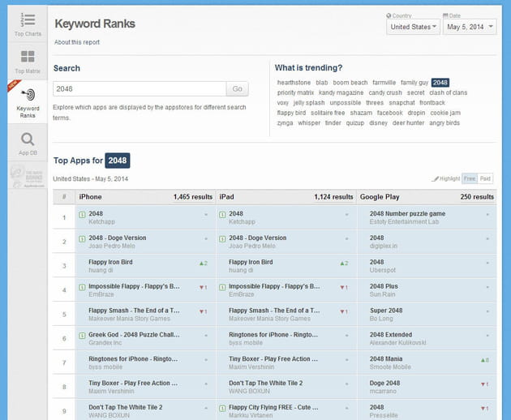The height and width of the screenshot is (420, 511).
Task: Click the green badge beside iPhone 2048 - Doge Version
Action: 82,239
